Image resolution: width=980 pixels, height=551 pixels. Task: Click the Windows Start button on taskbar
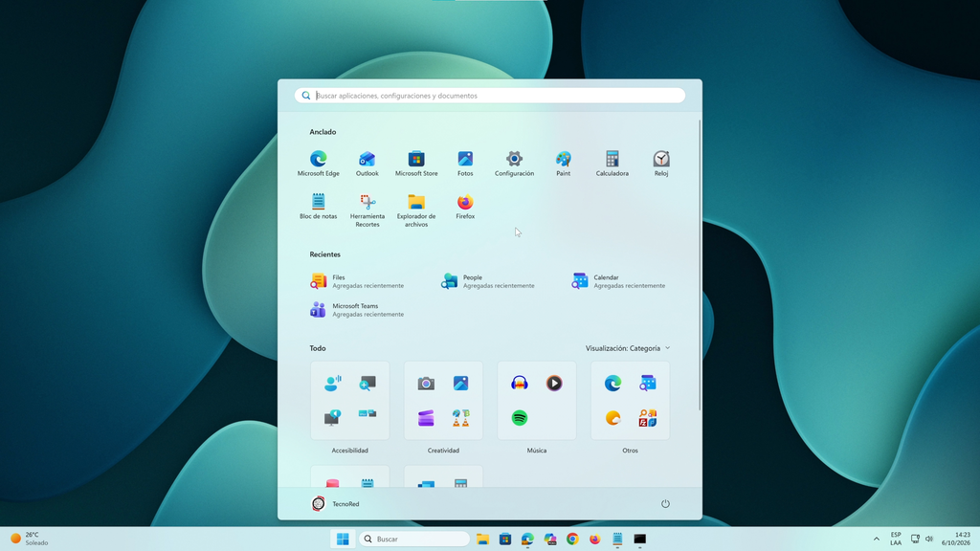[x=343, y=540]
